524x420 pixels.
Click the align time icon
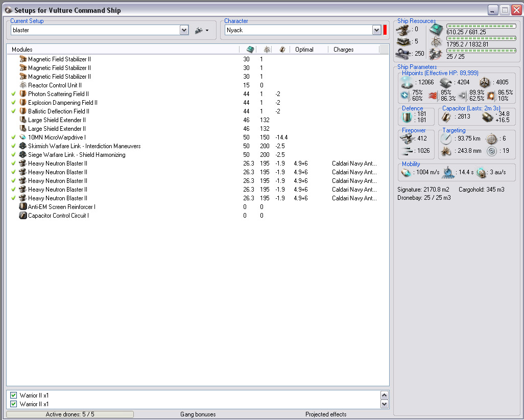(448, 173)
